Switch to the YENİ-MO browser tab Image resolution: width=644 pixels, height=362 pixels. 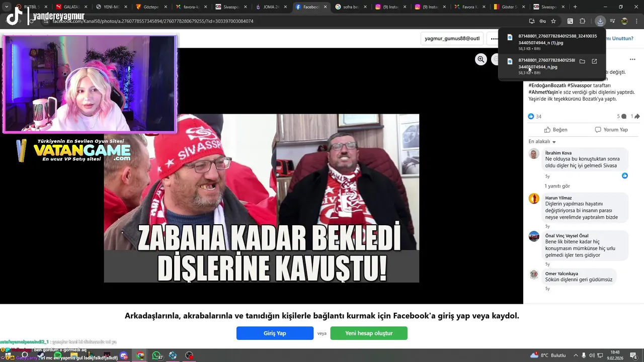[110, 7]
